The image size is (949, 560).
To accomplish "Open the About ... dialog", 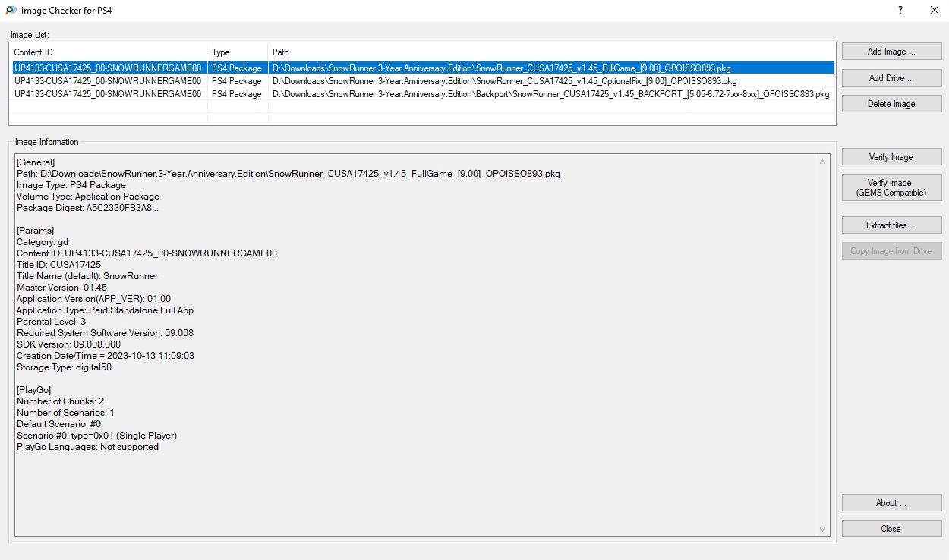I will [x=891, y=503].
